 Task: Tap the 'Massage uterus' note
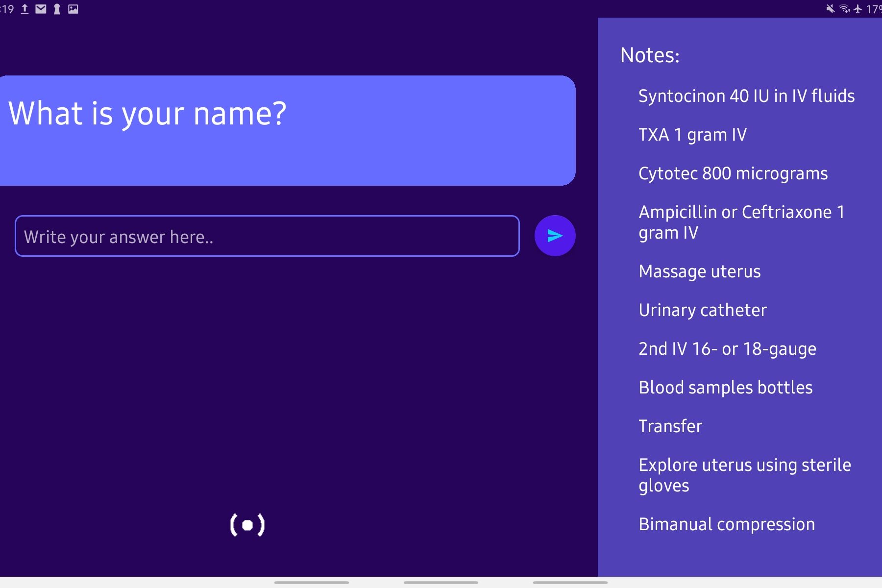pos(699,271)
